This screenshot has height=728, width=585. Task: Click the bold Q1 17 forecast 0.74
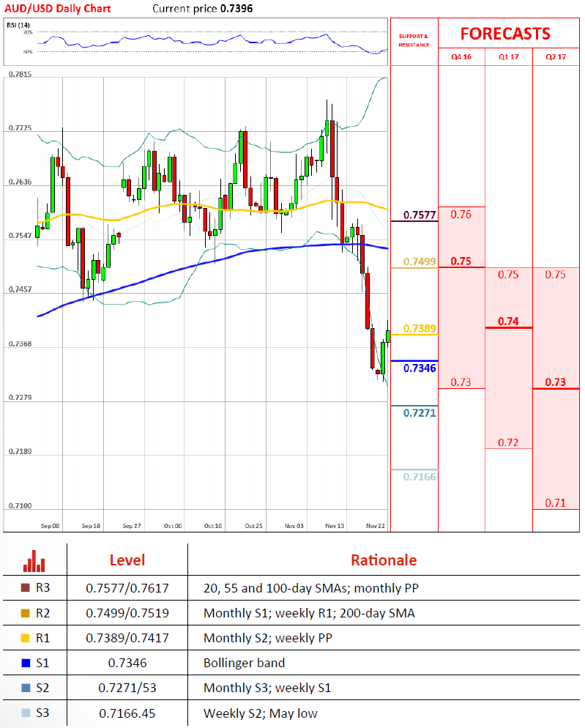click(x=508, y=322)
